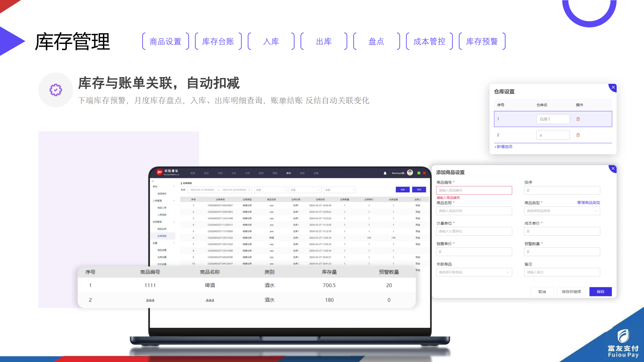The image size is (644, 362).
Task: Click the green status icon in the header
Action: [x=419, y=173]
